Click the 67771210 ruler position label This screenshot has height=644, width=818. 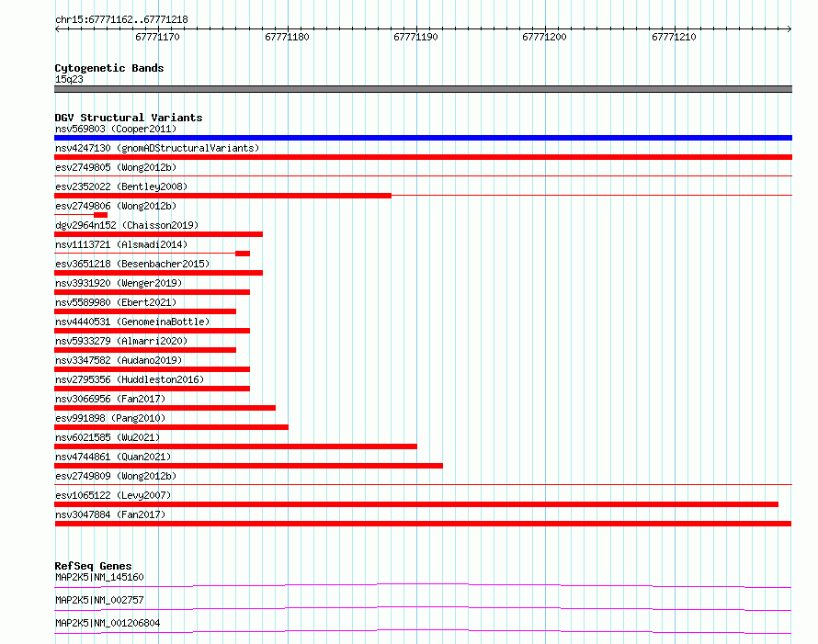pyautogui.click(x=674, y=37)
